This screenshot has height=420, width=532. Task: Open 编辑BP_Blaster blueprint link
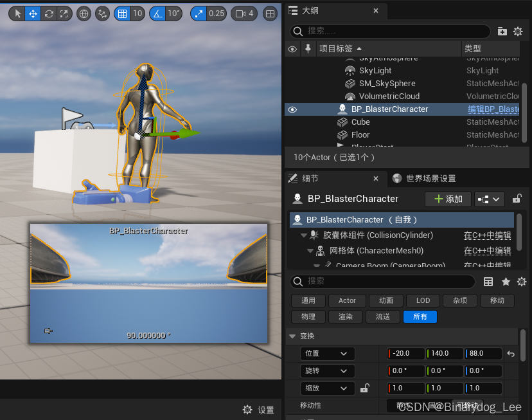pos(493,109)
